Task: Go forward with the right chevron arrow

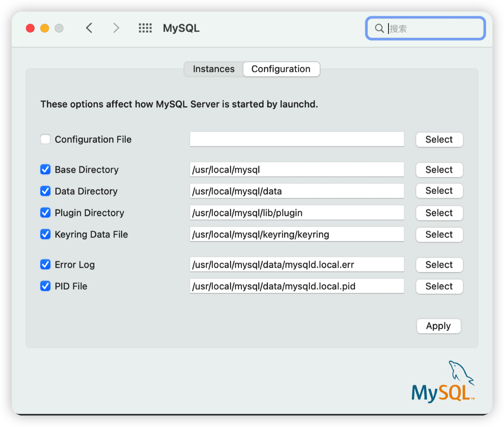Action: coord(116,28)
